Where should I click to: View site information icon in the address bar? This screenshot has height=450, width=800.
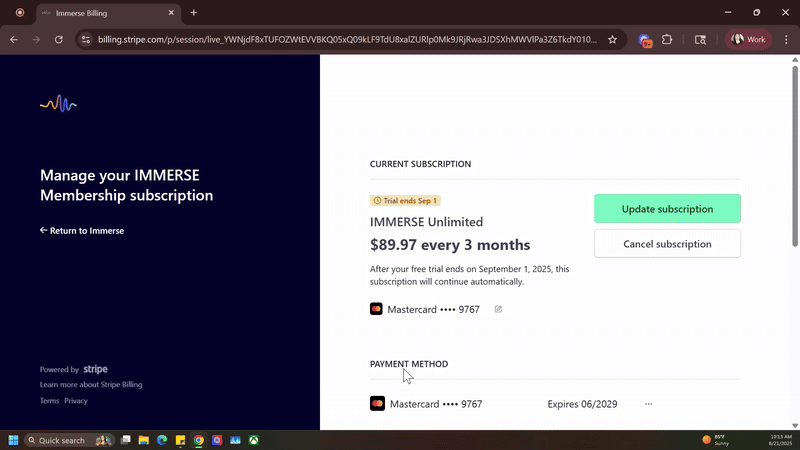86,40
